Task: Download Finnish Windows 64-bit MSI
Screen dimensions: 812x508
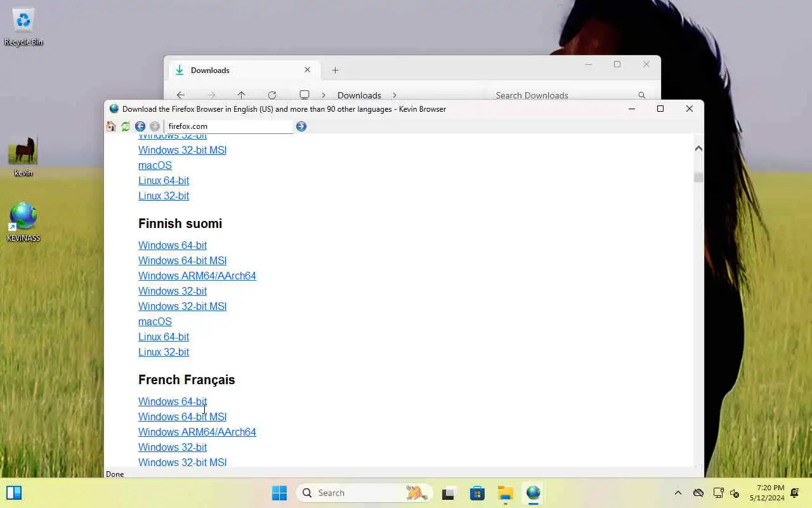Action: point(182,260)
